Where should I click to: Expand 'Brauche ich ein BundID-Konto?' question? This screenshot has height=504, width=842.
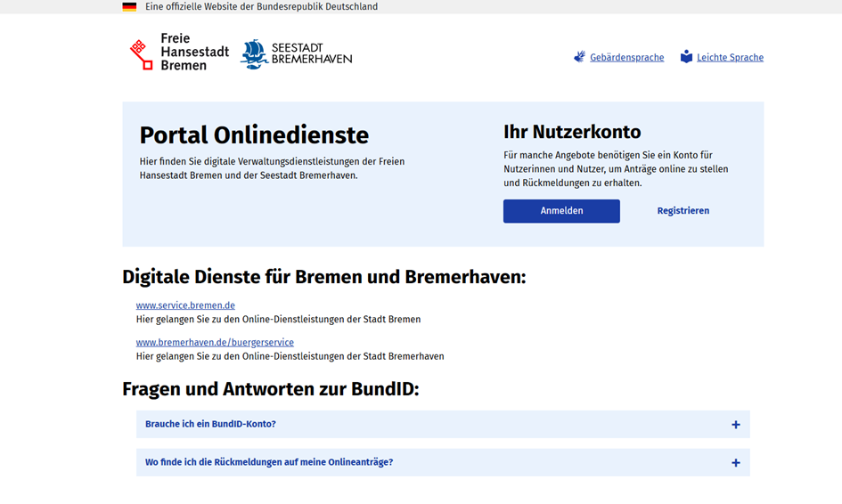(443, 424)
